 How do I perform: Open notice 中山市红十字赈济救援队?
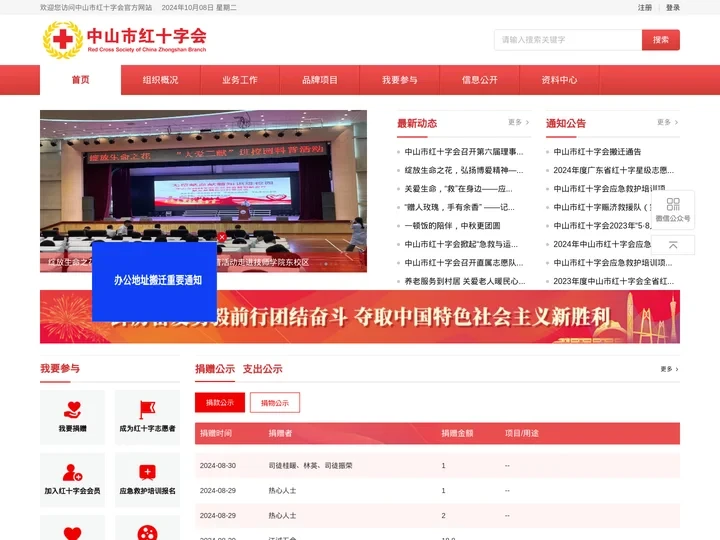tap(602, 207)
